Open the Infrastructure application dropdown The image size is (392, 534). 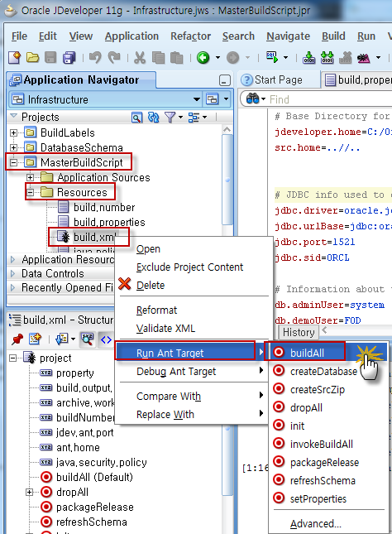click(197, 99)
